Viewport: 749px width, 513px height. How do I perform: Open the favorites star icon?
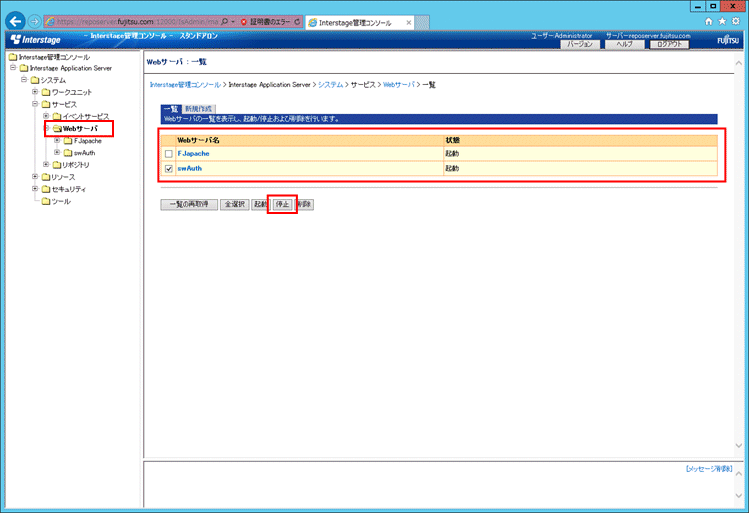(722, 21)
